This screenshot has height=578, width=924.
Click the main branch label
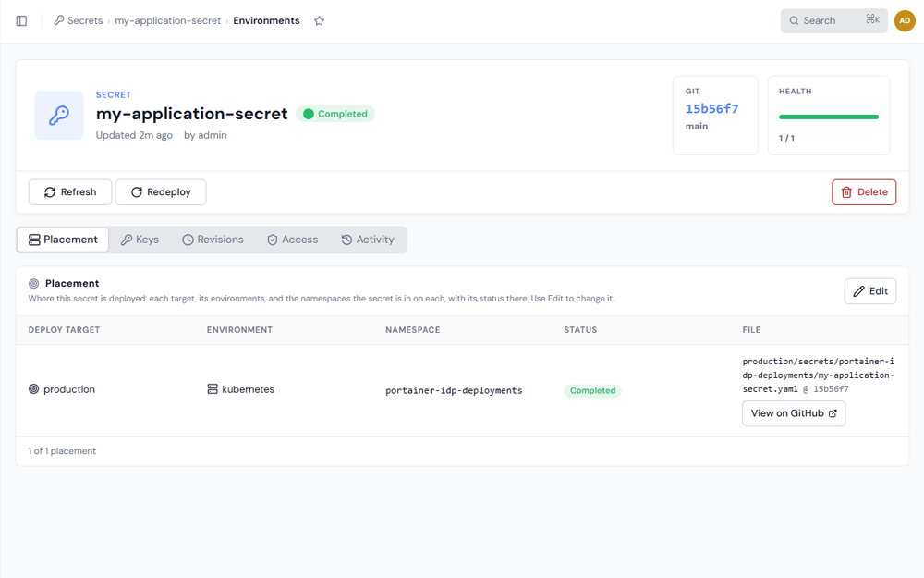click(x=697, y=126)
